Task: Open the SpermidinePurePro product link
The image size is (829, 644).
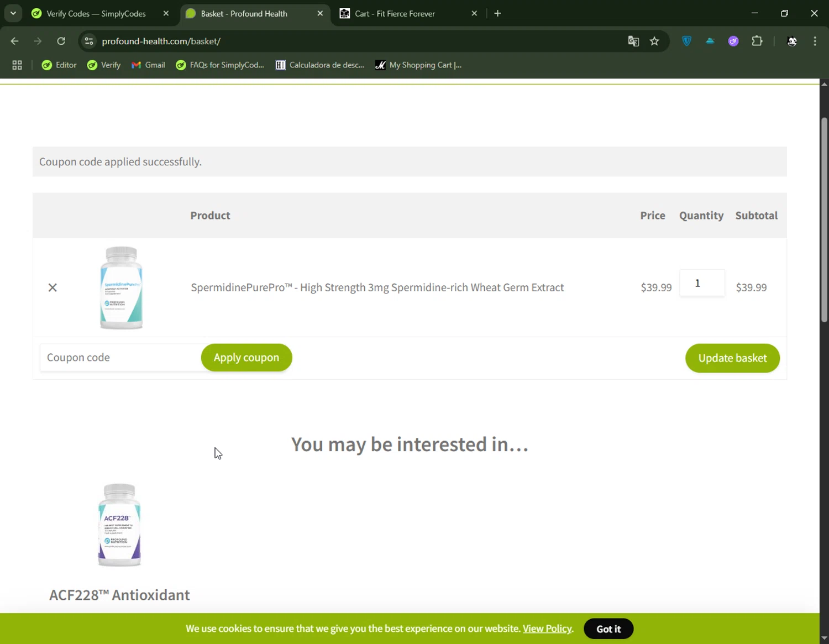Action: coord(377,287)
